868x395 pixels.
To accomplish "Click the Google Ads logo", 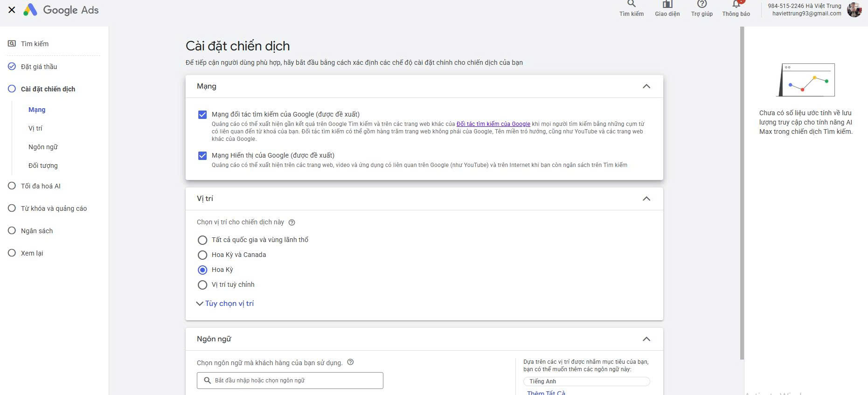I will tap(61, 10).
